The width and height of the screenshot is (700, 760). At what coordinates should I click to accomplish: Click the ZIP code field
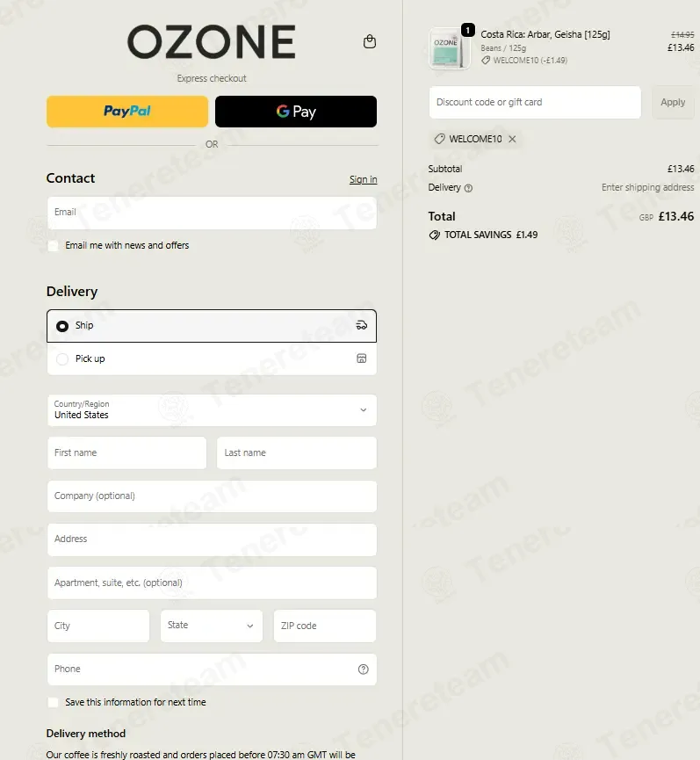(325, 626)
